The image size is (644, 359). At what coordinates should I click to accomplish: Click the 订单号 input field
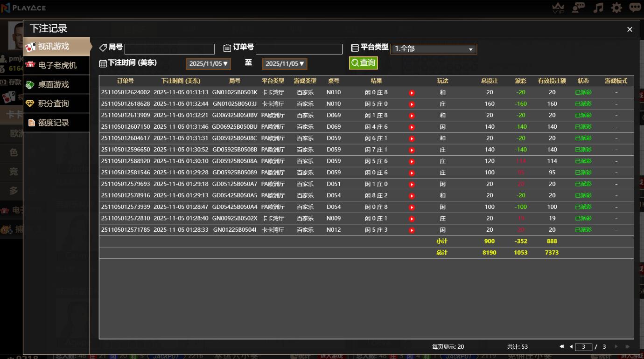[x=299, y=49]
